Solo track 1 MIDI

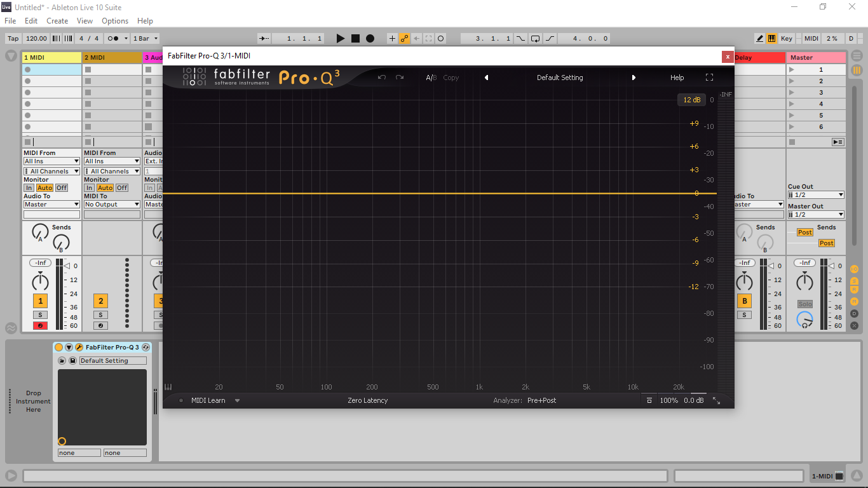pos(40,315)
